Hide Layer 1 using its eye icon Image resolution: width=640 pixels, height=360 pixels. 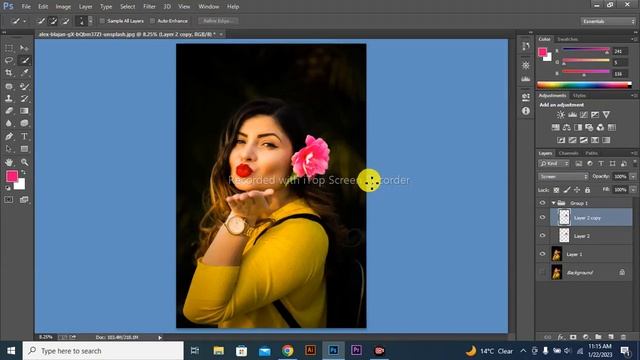(x=542, y=254)
